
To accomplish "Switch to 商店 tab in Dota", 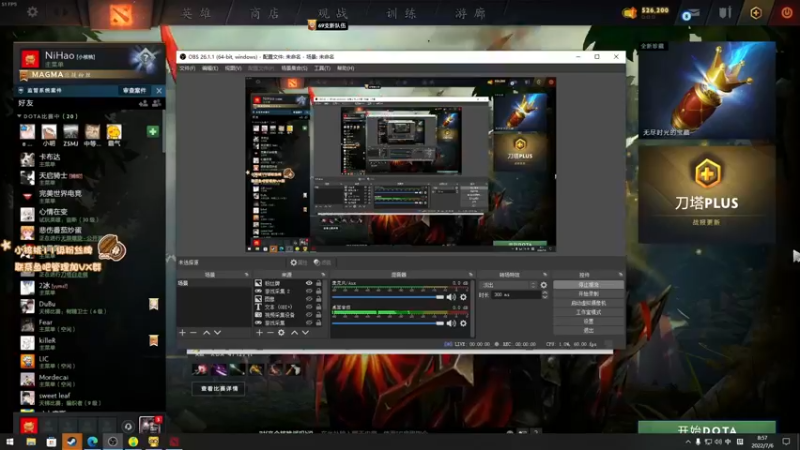I will pos(265,13).
